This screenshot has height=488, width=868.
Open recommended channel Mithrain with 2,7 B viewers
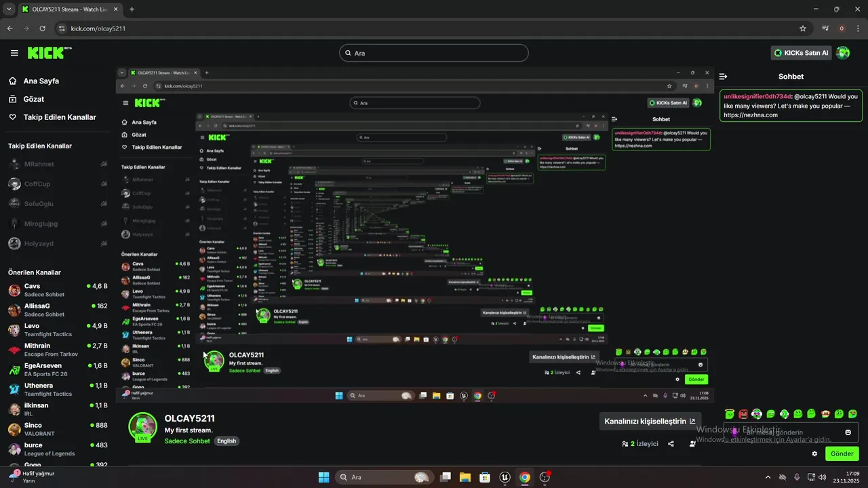pos(58,350)
